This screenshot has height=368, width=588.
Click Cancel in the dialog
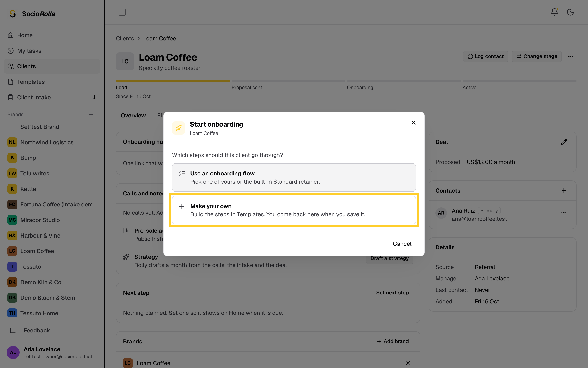point(402,244)
